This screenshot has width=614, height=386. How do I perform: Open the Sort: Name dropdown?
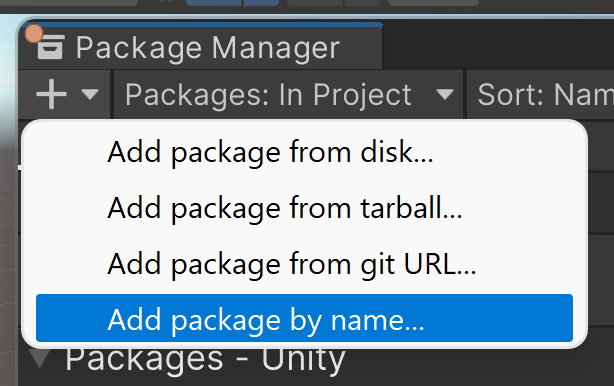pyautogui.click(x=541, y=95)
